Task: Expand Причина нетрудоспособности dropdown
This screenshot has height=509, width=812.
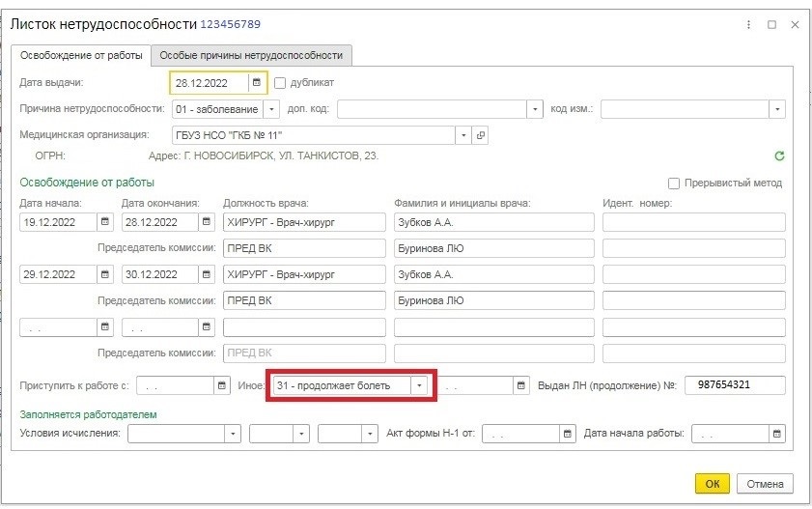Action: [x=271, y=109]
